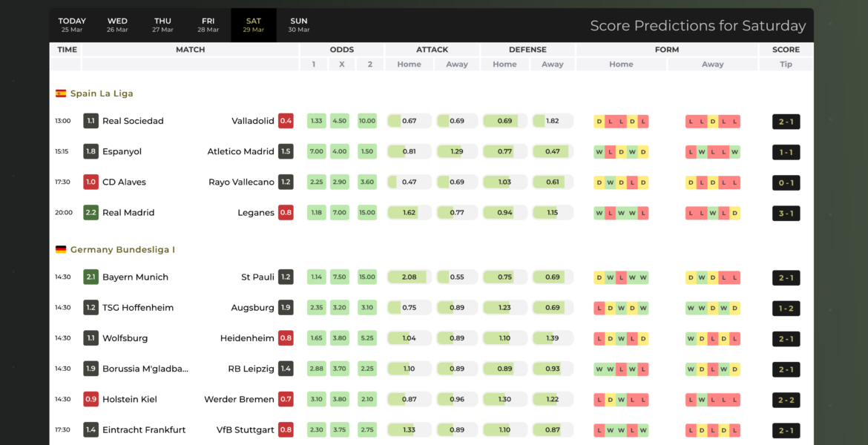Select the FRI 28 Mar tab
Image resolution: width=868 pixels, height=445 pixels.
(x=208, y=25)
